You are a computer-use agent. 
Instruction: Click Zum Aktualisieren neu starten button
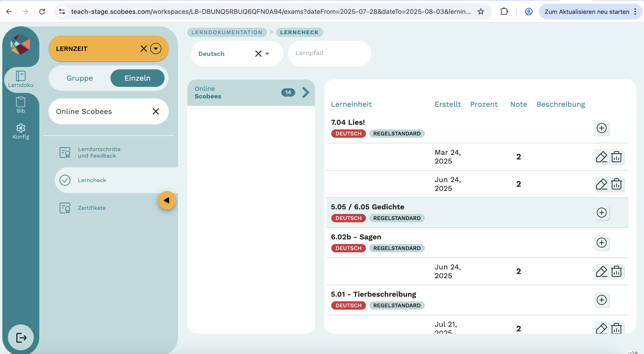tap(586, 12)
